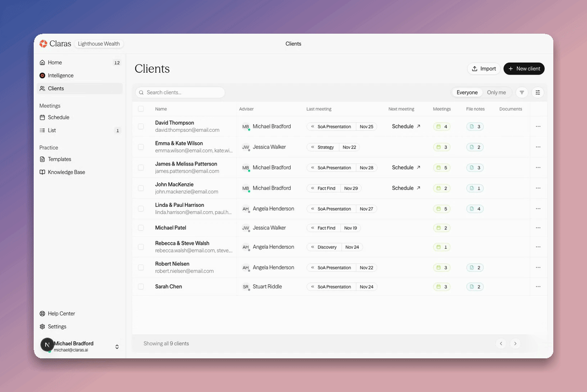Open Rebecca & Steve Walsh's Discovery meeting tag
Image resolution: width=587 pixels, height=392 pixels.
tap(335, 247)
